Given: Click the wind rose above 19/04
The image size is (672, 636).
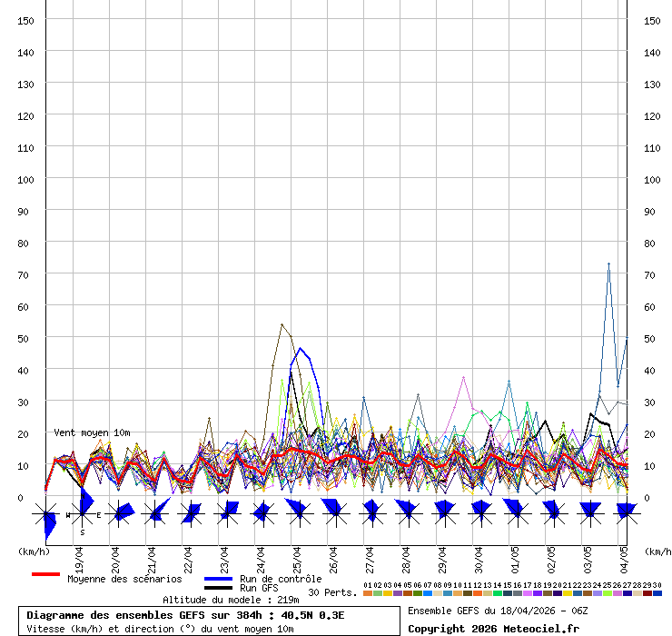Looking at the screenshot, I should point(82,514).
